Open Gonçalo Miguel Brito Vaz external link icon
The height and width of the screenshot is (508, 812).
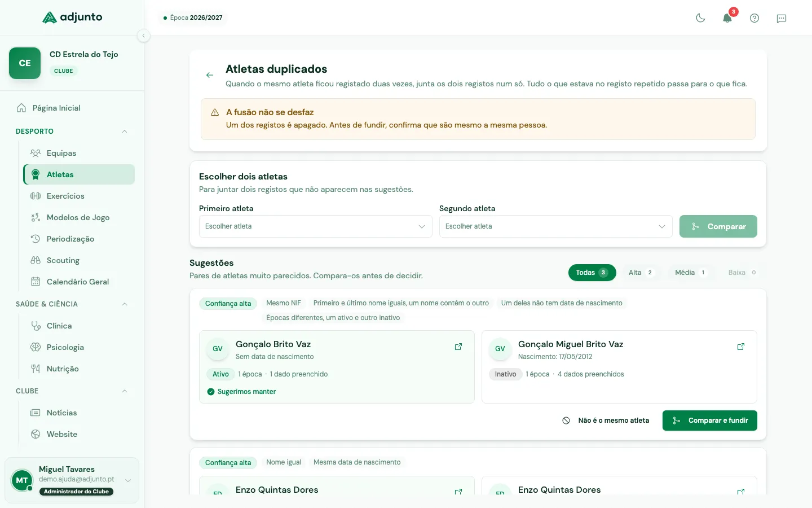741,347
